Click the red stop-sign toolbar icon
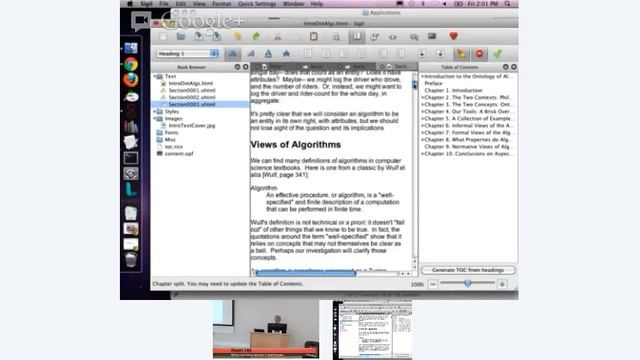The image size is (640, 360). (x=480, y=53)
